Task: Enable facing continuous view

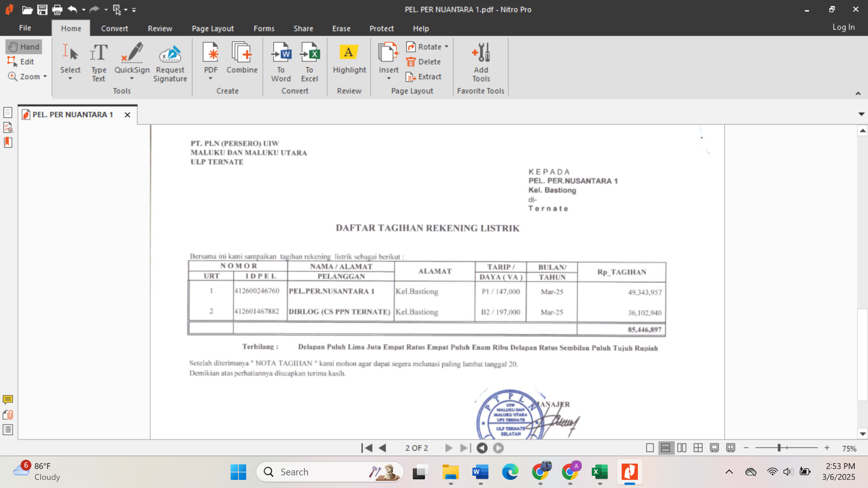Action: click(698, 448)
